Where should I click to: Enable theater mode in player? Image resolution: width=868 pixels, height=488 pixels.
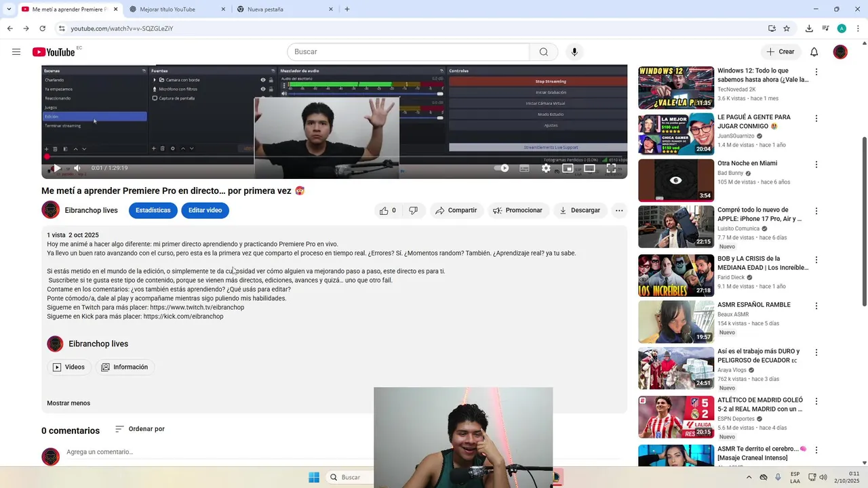click(x=589, y=168)
